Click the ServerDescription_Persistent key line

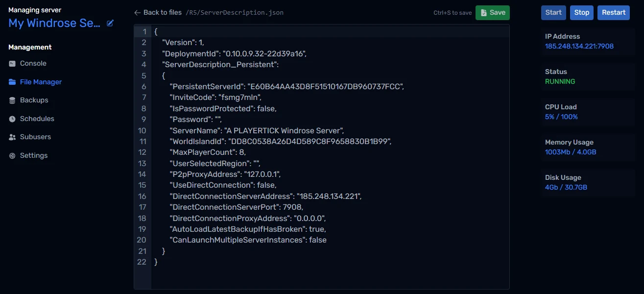[220, 65]
